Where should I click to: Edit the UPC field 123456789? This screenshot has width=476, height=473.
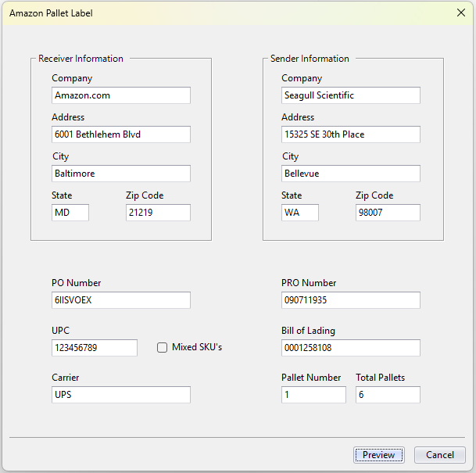pyautogui.click(x=95, y=348)
